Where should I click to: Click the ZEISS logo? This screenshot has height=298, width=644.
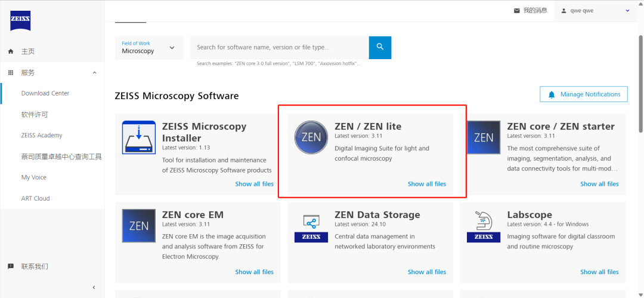(x=20, y=21)
